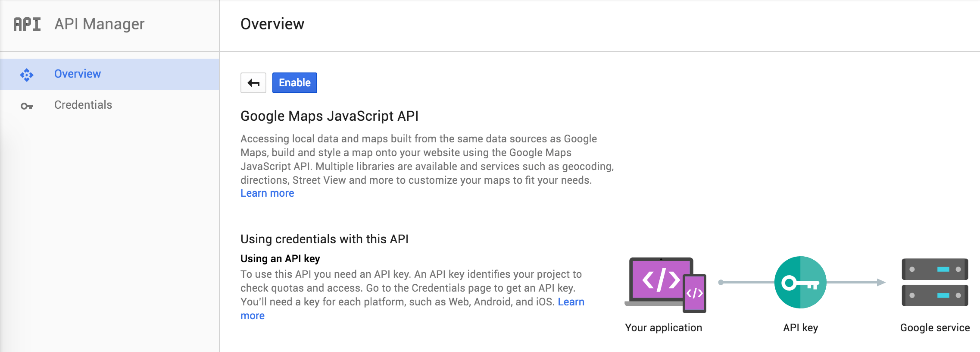Click the API Manager title
Screen dimensions: 980x352
click(x=100, y=24)
